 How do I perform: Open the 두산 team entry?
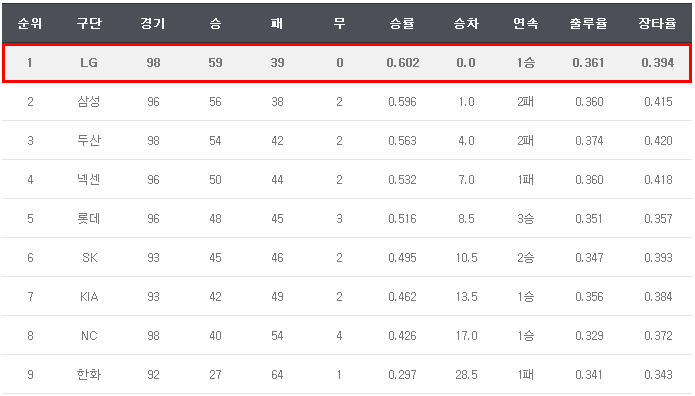pos(89,141)
